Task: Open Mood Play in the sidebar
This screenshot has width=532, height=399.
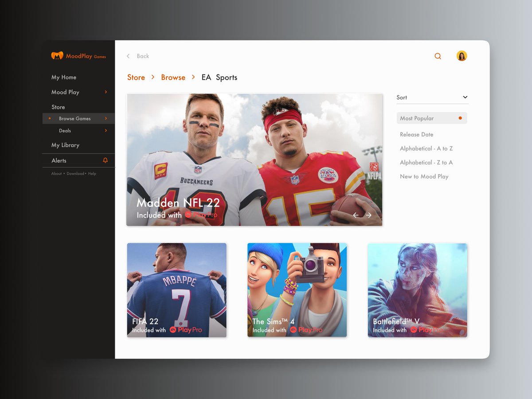Action: coord(65,92)
